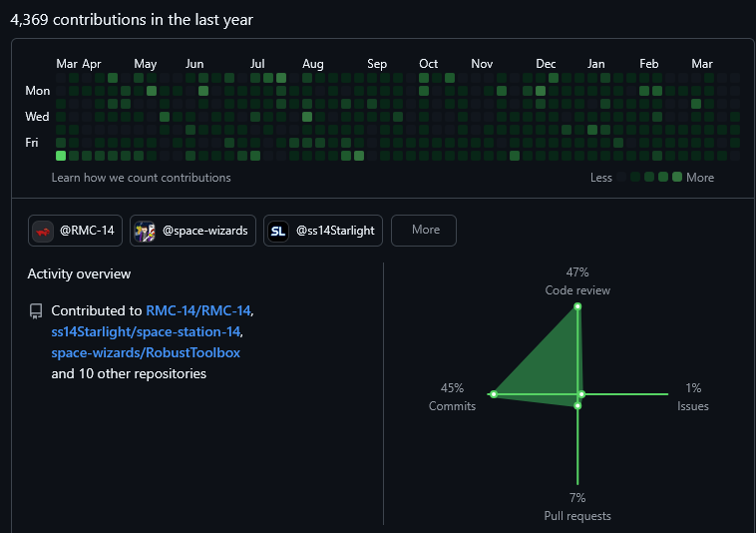Click the Pull requests data point
Screen dimensions: 756x533
[577, 405]
